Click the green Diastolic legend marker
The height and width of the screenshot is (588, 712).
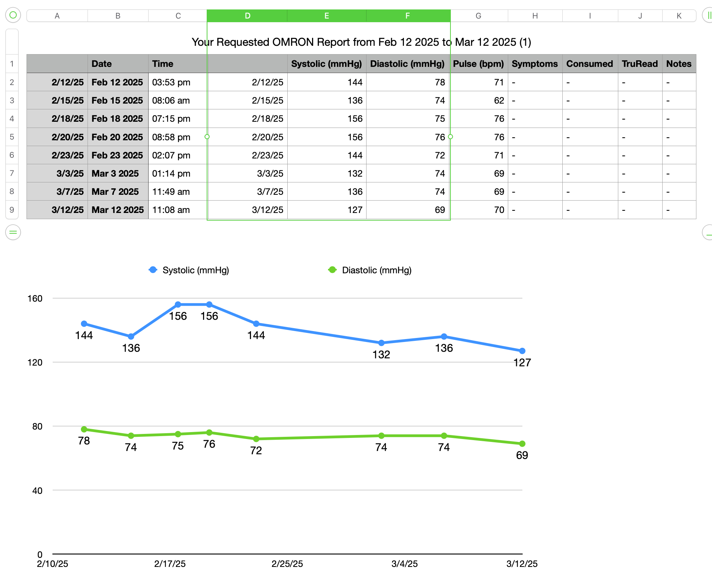(x=332, y=270)
